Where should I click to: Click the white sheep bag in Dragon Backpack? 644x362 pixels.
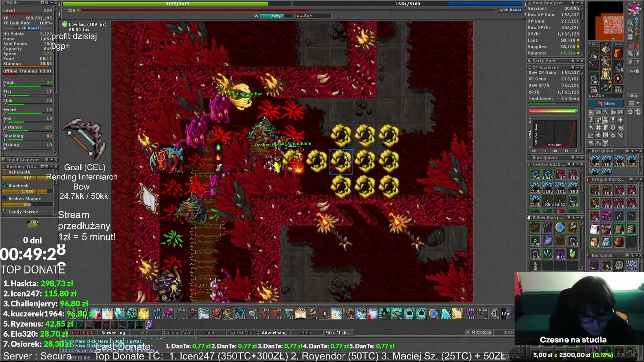595,229
